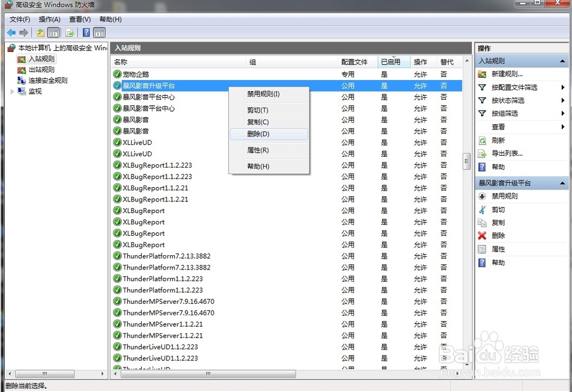Click the 禁用规则 down-arrow icon in actions pane

(482, 196)
